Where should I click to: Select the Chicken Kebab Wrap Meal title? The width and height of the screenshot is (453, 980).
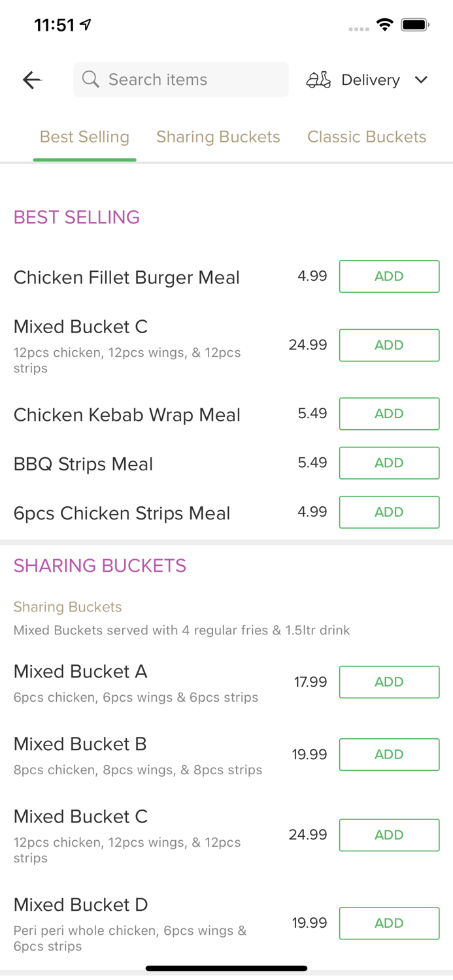(x=127, y=414)
